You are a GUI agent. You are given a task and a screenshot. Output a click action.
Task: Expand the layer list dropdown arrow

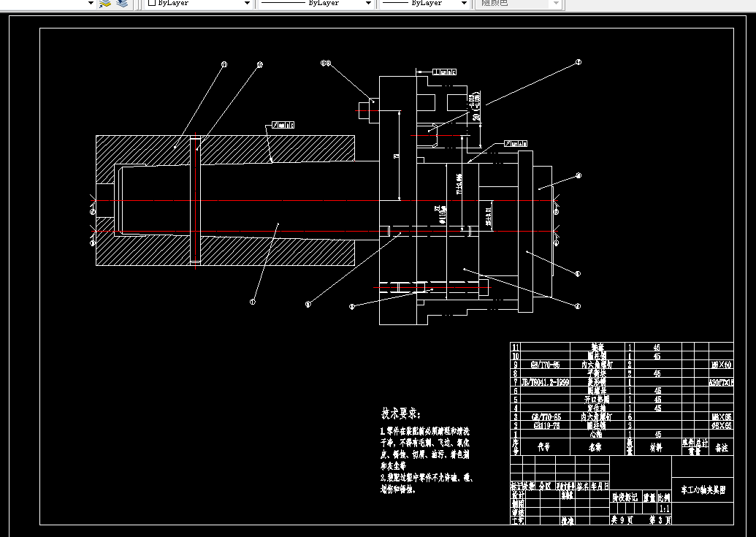click(x=90, y=3)
